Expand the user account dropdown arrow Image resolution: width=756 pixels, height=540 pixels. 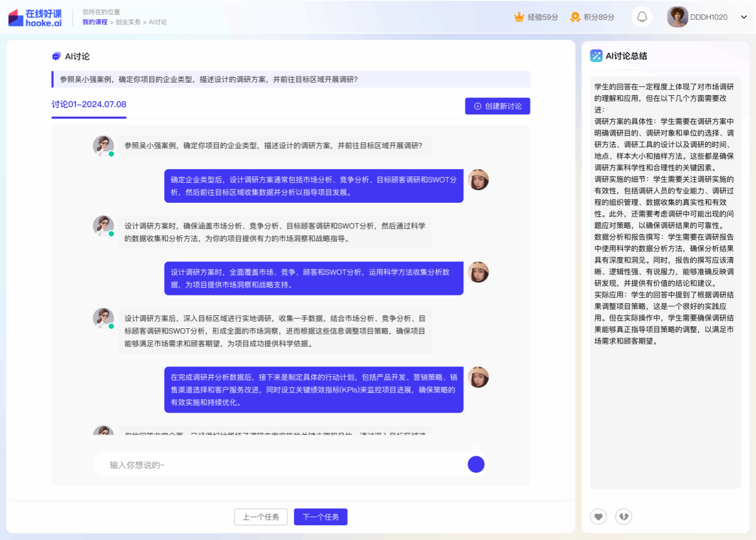(744, 17)
